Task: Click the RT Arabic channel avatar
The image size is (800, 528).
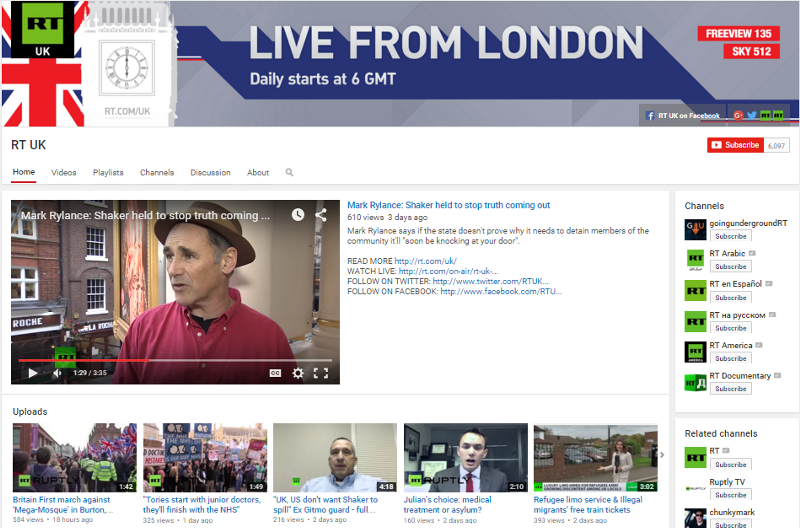Action: click(695, 260)
